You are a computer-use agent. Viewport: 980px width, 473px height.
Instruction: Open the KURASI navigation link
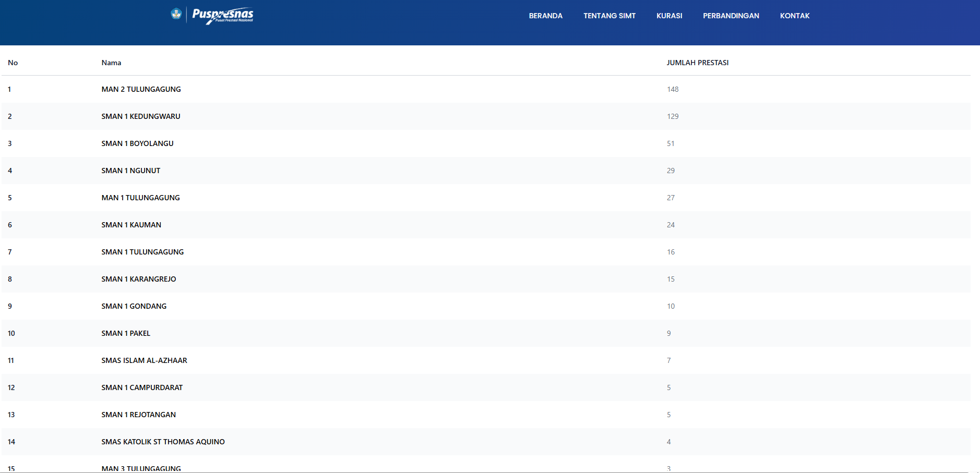[669, 16]
